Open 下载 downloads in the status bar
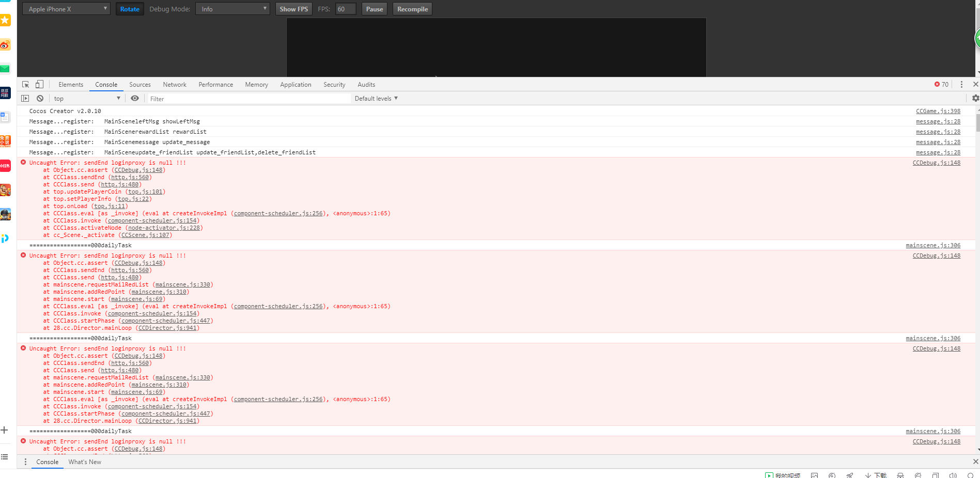This screenshot has width=980, height=478. click(876, 475)
